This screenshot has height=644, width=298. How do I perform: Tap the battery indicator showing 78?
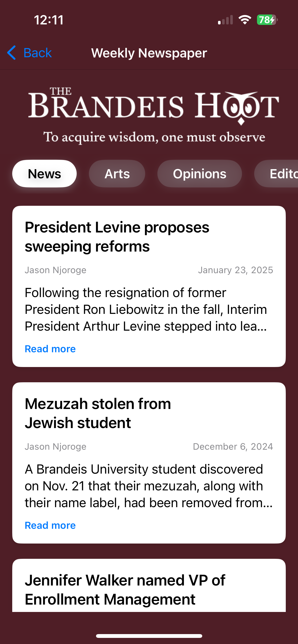[267, 20]
